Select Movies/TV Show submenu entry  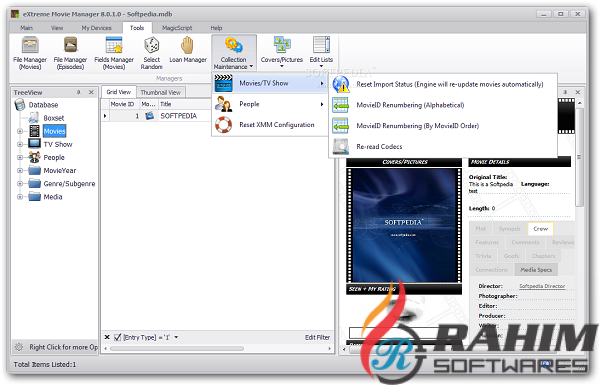pyautogui.click(x=270, y=83)
